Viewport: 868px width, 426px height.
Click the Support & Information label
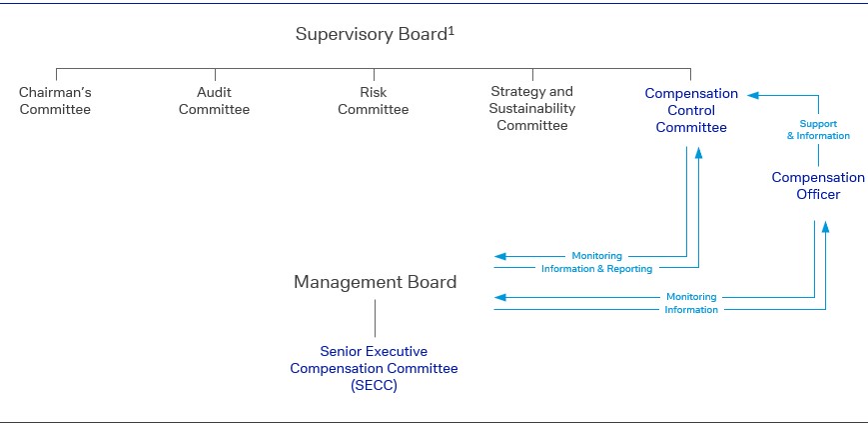(818, 129)
